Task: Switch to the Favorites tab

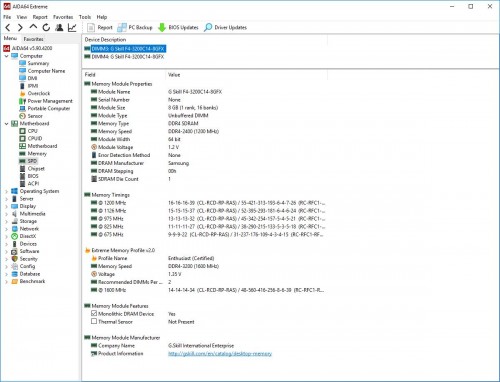Action: pos(33,39)
